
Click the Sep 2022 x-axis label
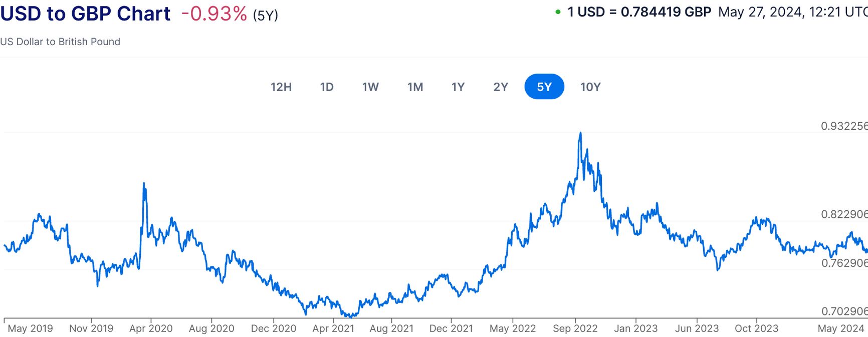coord(575,328)
